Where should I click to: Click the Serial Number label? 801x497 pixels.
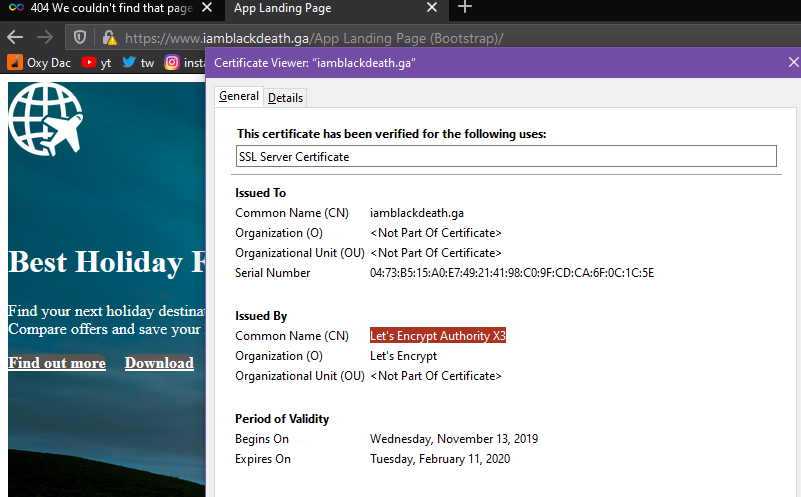(272, 273)
